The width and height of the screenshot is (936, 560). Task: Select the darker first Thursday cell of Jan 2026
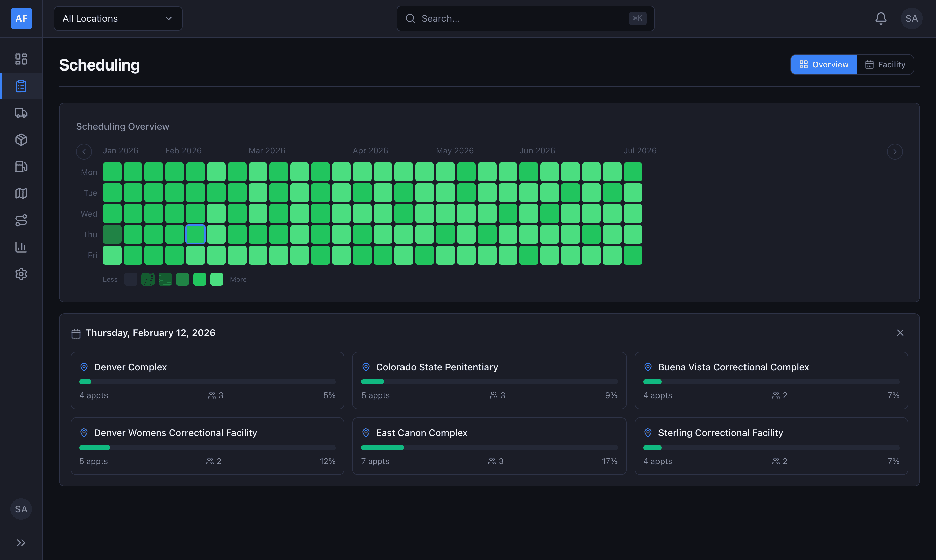pyautogui.click(x=112, y=234)
